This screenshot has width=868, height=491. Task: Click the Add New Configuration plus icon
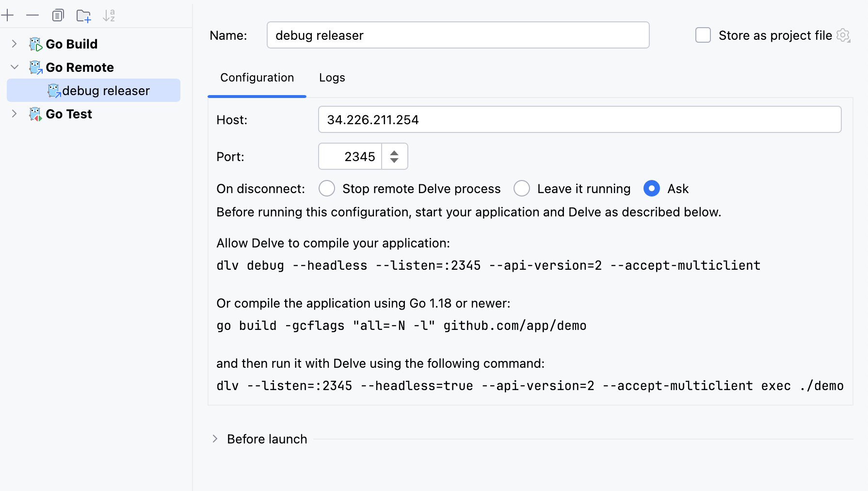(7, 16)
